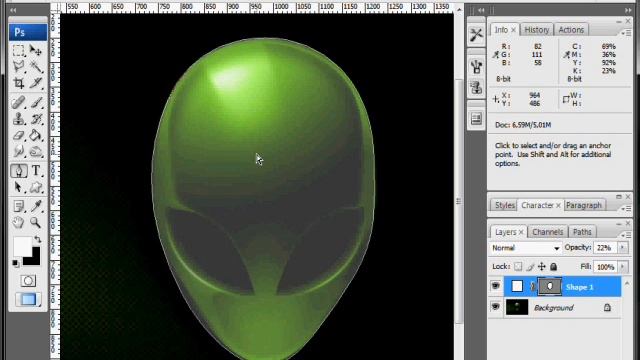Select the Hand tool
The width and height of the screenshot is (640, 360).
pos(18,222)
